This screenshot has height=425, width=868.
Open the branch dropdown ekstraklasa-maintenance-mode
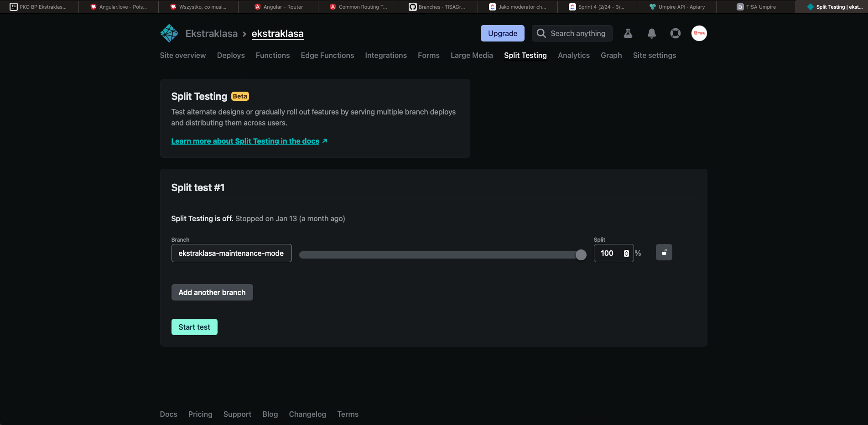pos(232,253)
